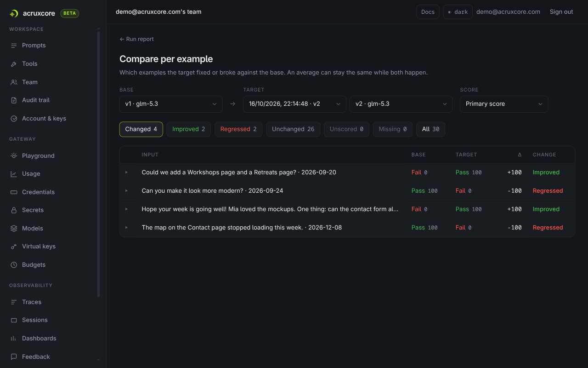
Task: Click the Playground lightbulb icon
Action: click(14, 156)
